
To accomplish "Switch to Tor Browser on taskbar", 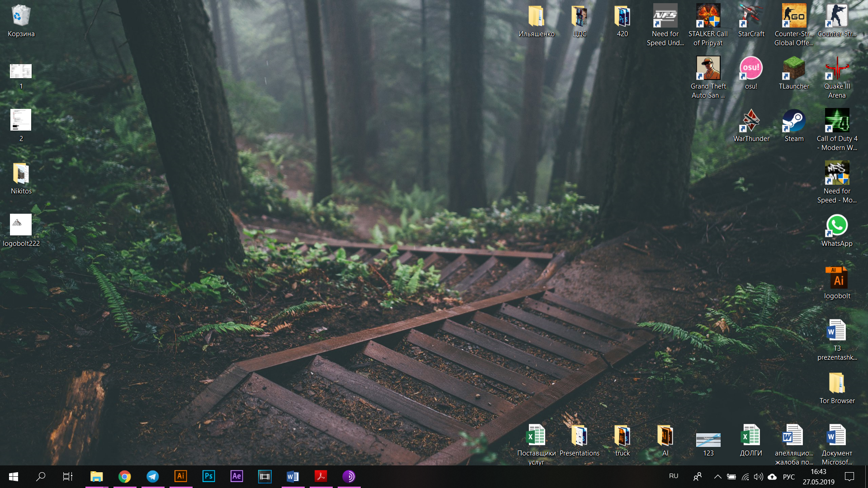I will (x=349, y=477).
